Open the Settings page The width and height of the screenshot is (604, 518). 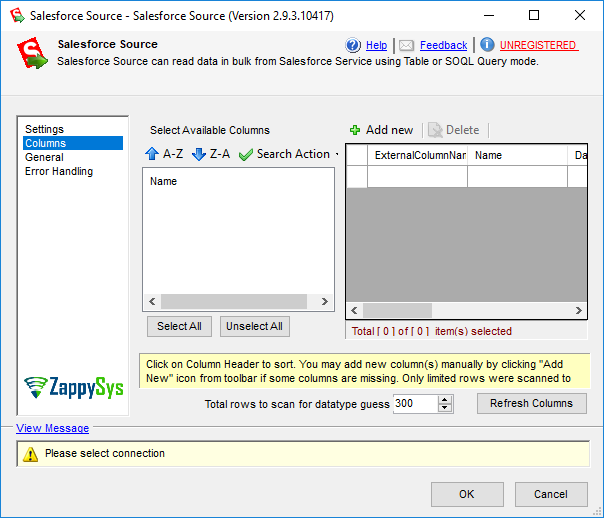(x=44, y=129)
